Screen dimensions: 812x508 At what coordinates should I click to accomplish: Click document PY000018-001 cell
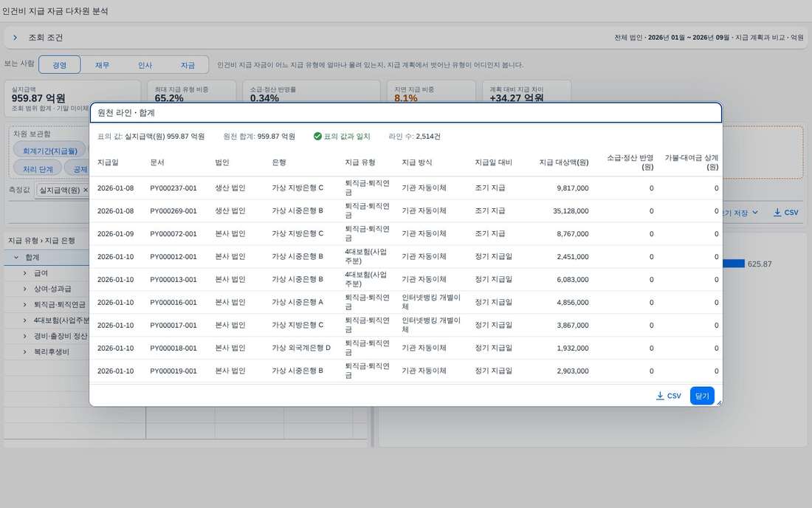click(x=173, y=348)
